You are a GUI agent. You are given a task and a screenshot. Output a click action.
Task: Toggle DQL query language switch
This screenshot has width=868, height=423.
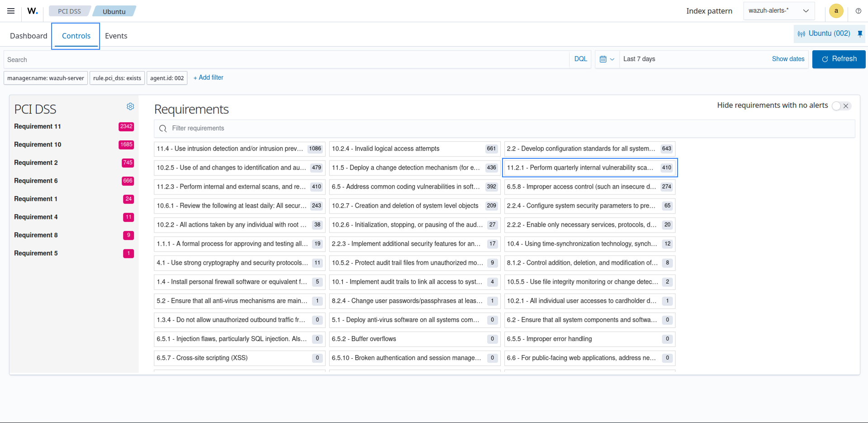pyautogui.click(x=580, y=59)
